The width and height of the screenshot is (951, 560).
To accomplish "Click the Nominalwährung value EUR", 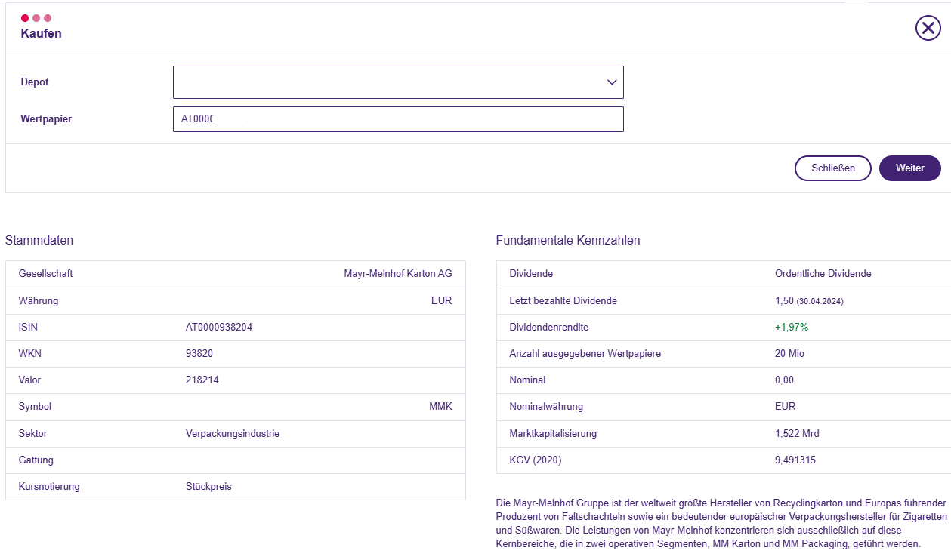I will 786,407.
